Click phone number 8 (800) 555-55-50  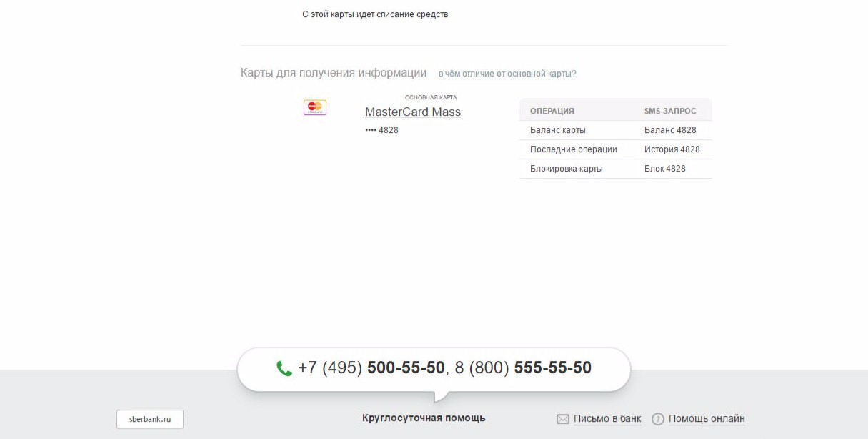523,368
